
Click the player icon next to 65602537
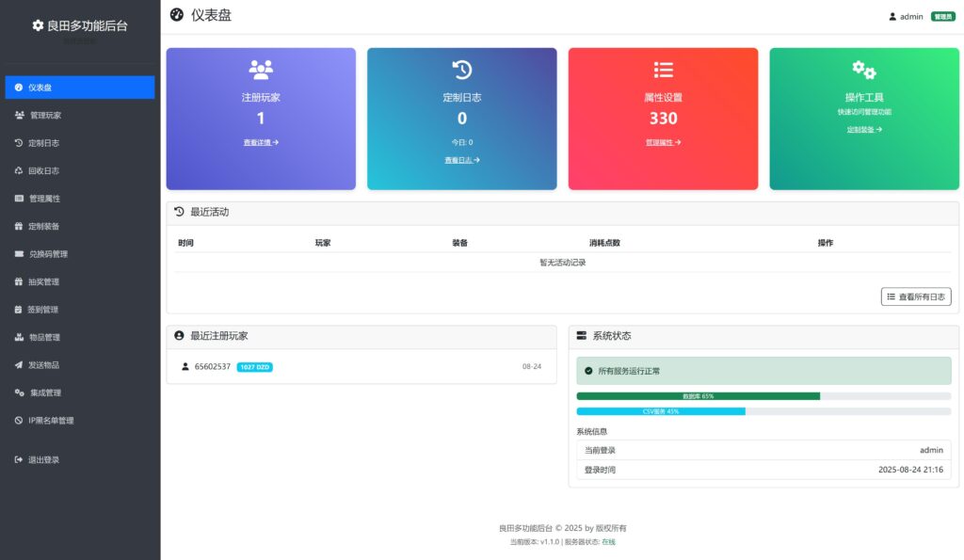[185, 366]
